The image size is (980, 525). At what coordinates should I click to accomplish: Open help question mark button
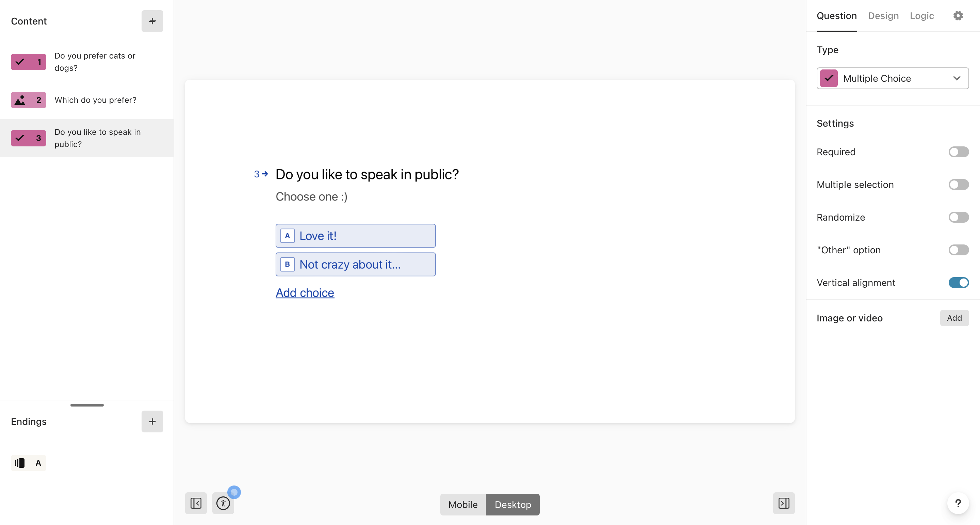[x=958, y=503]
